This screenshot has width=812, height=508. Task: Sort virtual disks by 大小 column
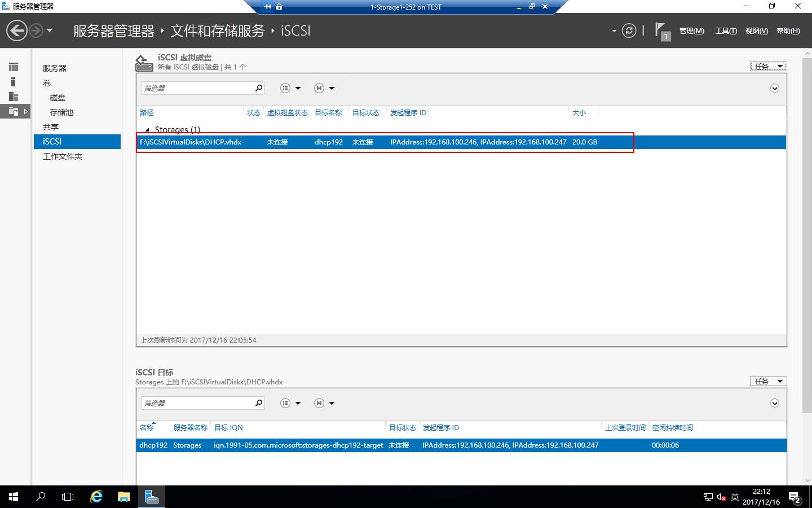[579, 113]
